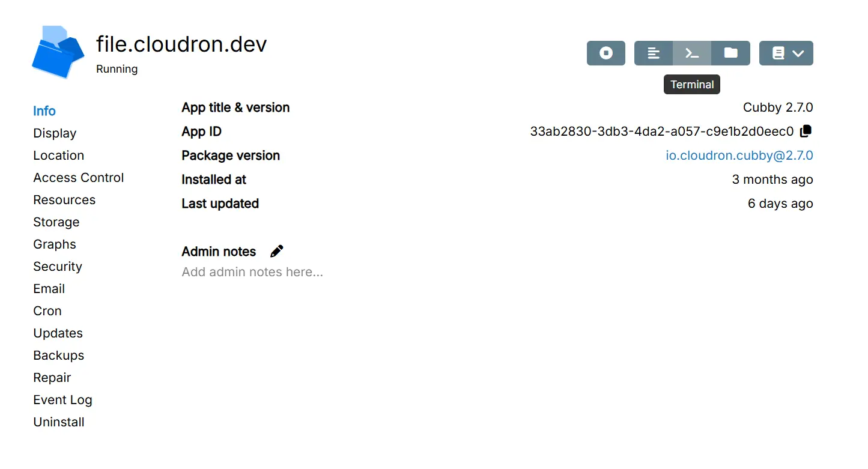Expand the documentation dropdown menu
This screenshot has height=469, width=868.
(786, 53)
